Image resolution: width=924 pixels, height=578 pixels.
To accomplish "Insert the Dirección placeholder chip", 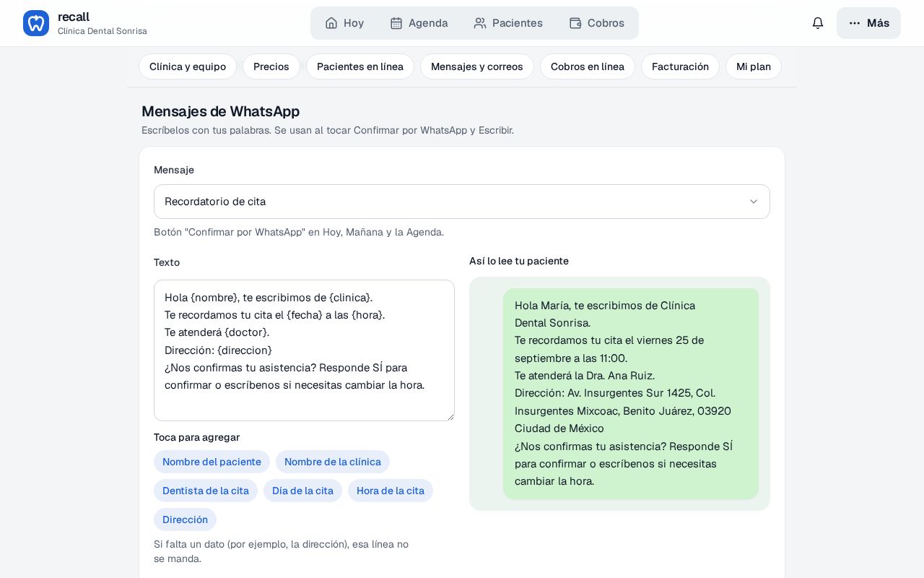I will point(185,519).
